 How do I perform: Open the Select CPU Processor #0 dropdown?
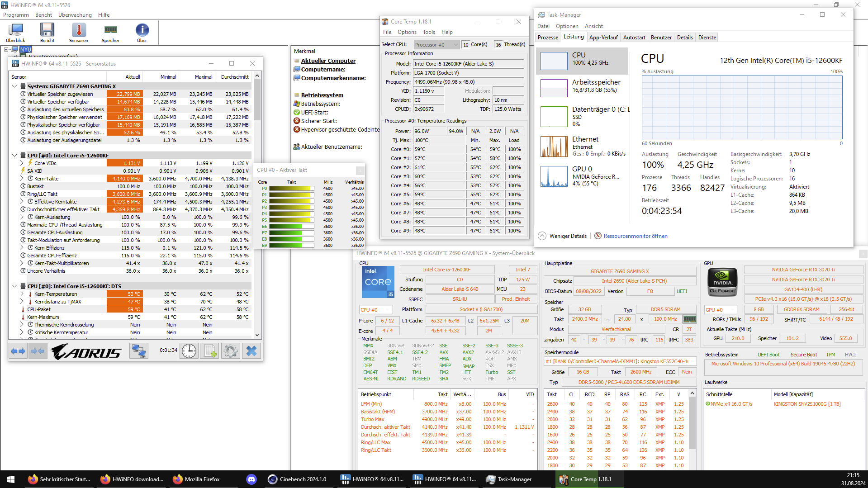(x=436, y=44)
